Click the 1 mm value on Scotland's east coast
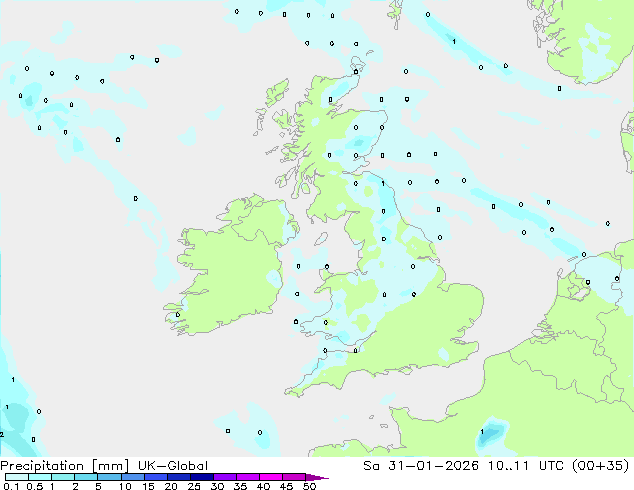 point(383,184)
